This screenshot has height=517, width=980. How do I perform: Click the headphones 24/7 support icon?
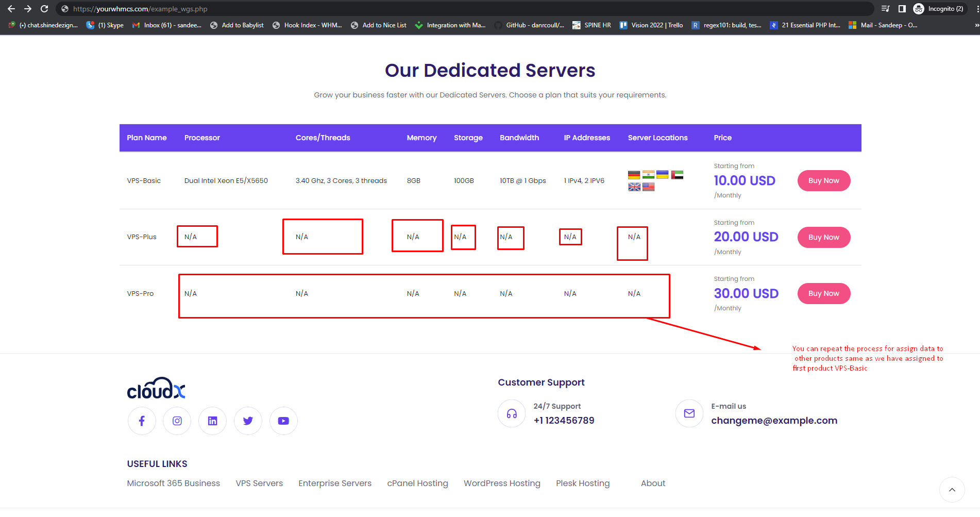pyautogui.click(x=512, y=413)
